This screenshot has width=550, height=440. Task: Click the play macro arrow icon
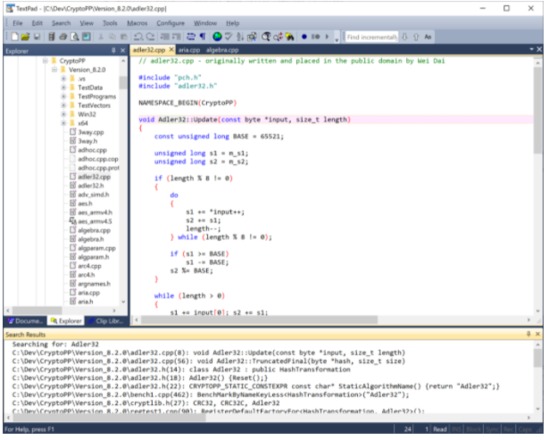click(327, 36)
